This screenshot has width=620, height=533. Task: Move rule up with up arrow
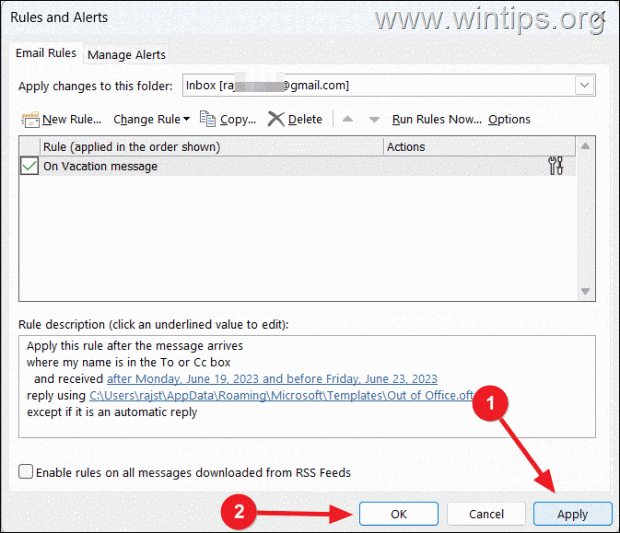point(348,119)
